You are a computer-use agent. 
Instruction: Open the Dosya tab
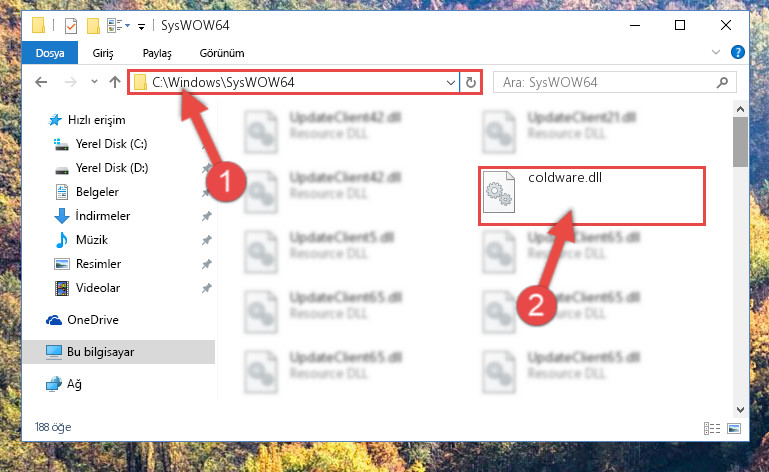pyautogui.click(x=50, y=52)
